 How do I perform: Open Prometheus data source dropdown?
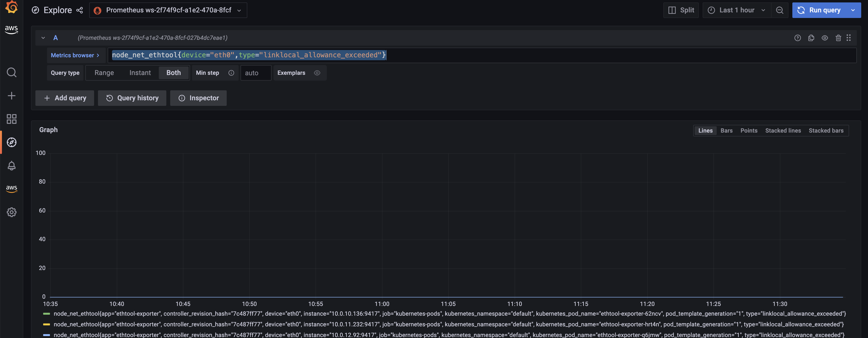[168, 10]
